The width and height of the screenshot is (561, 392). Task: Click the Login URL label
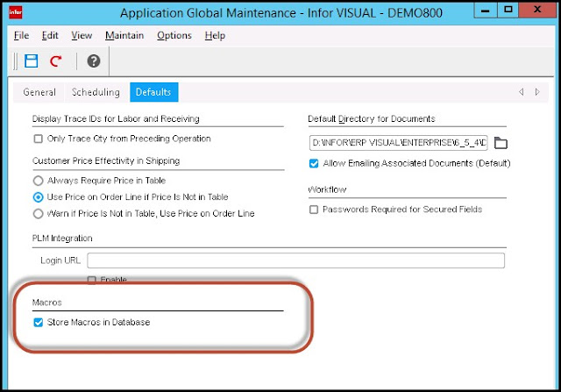coord(60,260)
